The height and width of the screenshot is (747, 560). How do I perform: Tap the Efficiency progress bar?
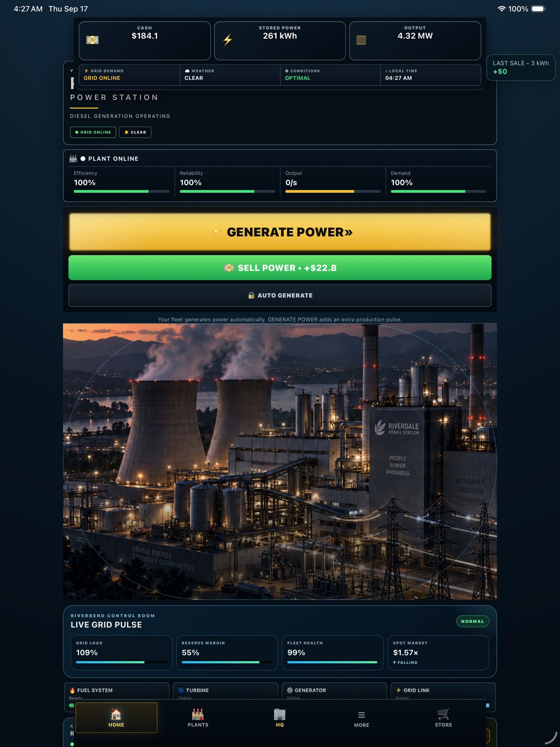[x=122, y=191]
